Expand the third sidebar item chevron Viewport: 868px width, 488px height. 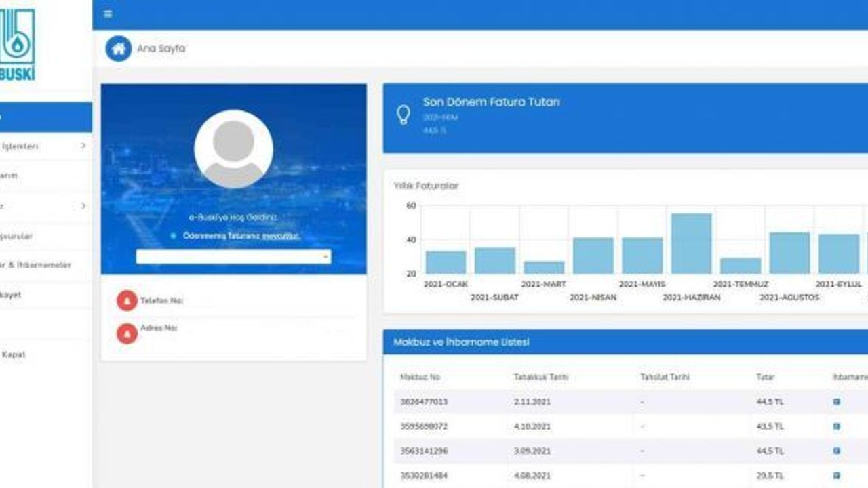tap(83, 205)
